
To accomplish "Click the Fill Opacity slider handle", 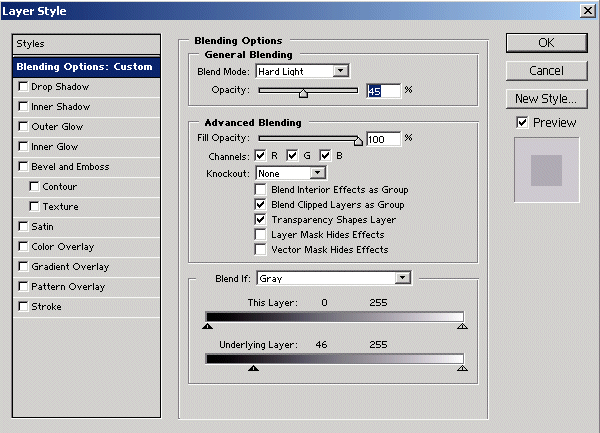I will [x=358, y=141].
